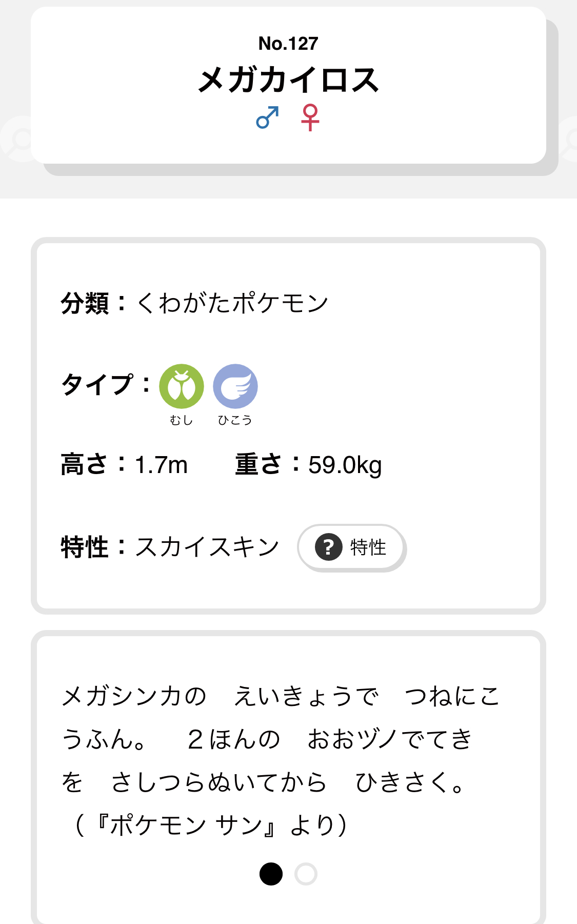Screen dimensions: 577x924
Task: Click the partially visible icon at right edge
Action: (568, 140)
